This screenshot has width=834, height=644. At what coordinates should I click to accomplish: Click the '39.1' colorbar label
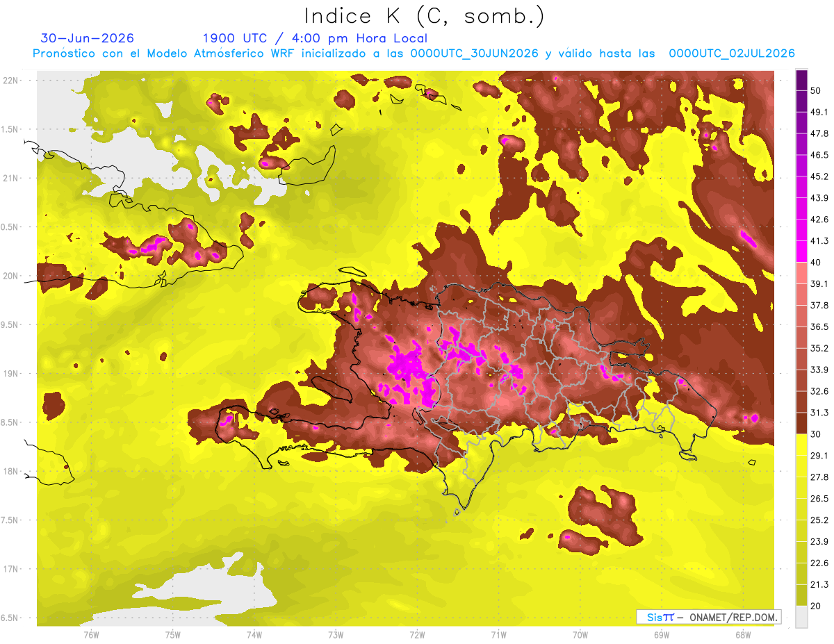click(819, 283)
